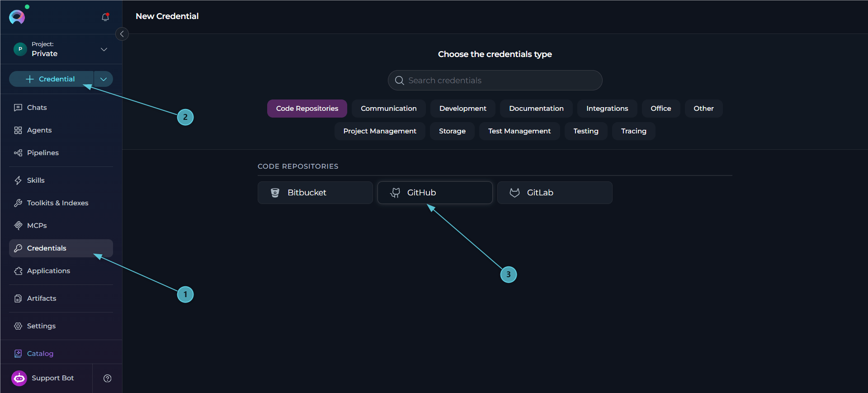This screenshot has width=868, height=393.
Task: Open MCPs from the sidebar
Action: pyautogui.click(x=61, y=226)
